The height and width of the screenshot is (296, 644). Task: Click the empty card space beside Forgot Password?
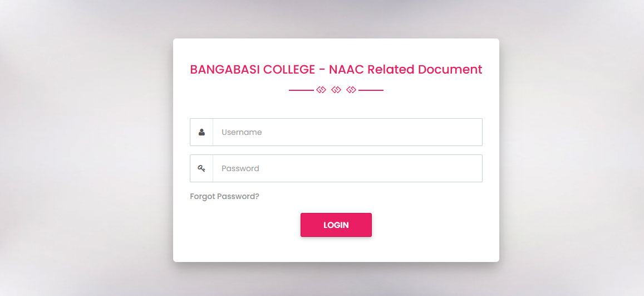(x=370, y=197)
